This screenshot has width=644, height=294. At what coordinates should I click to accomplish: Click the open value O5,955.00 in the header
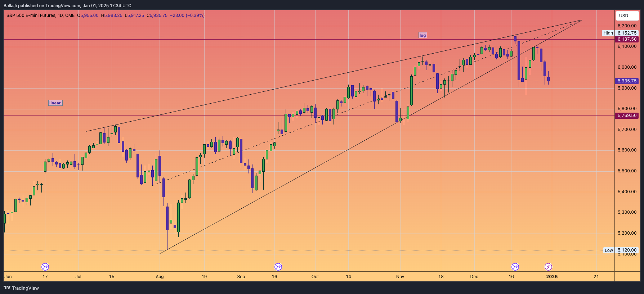point(88,15)
